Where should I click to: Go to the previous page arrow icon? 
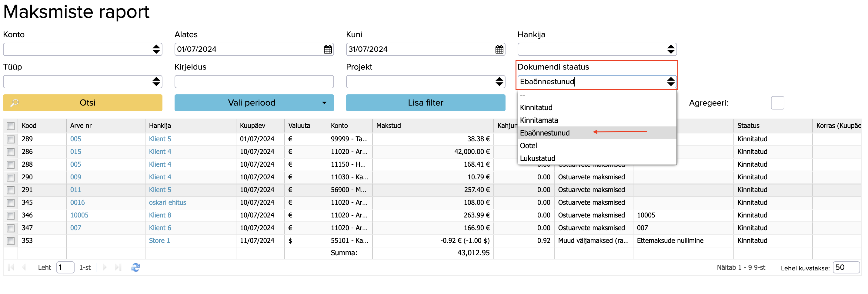click(24, 267)
